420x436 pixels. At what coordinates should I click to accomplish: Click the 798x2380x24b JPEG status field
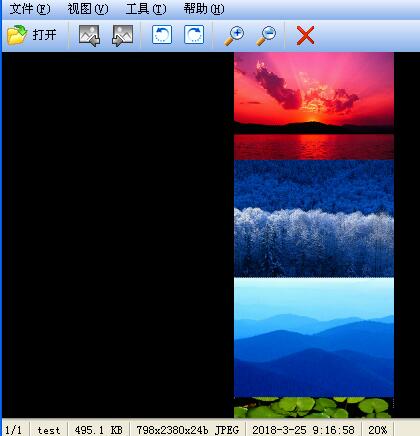[187, 430]
